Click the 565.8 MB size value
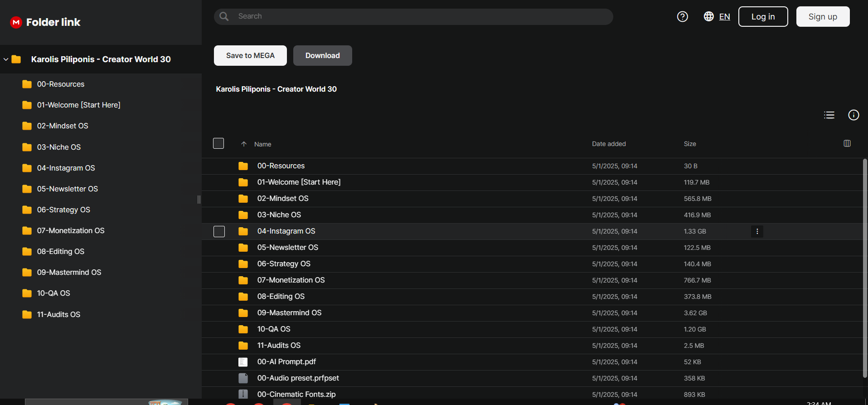This screenshot has height=405, width=868. tap(698, 199)
